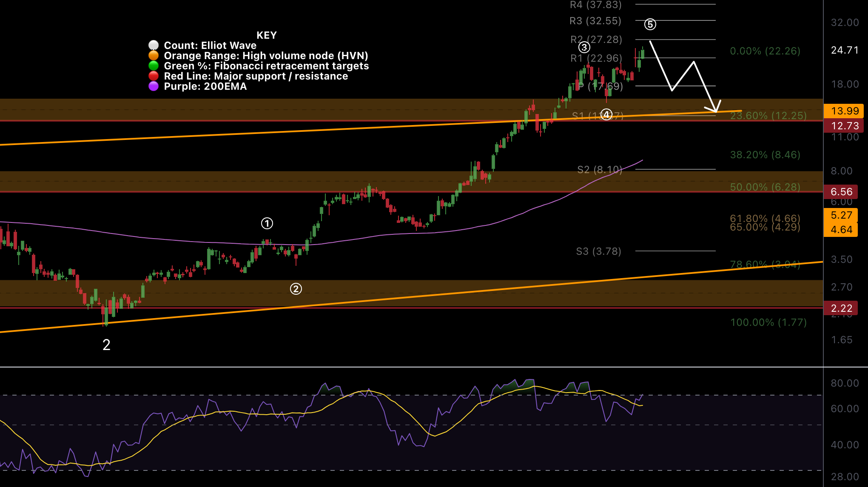Click the 2.22 red price label
This screenshot has width=868, height=487.
(x=842, y=308)
